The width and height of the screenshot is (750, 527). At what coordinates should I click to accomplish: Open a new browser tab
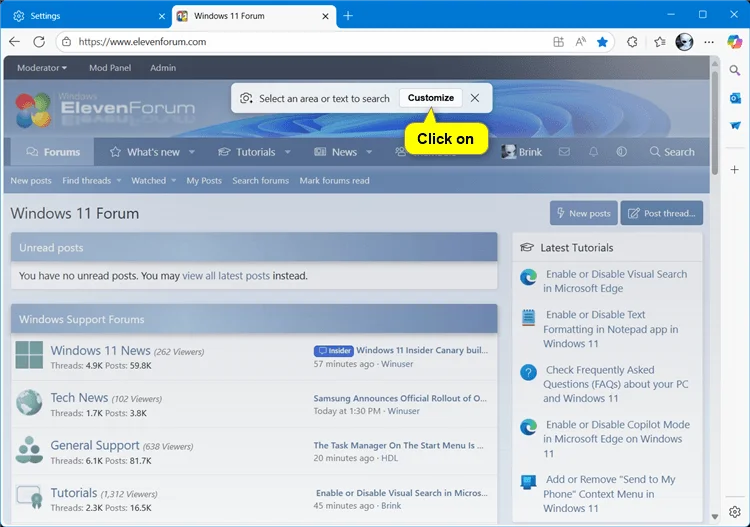(348, 16)
